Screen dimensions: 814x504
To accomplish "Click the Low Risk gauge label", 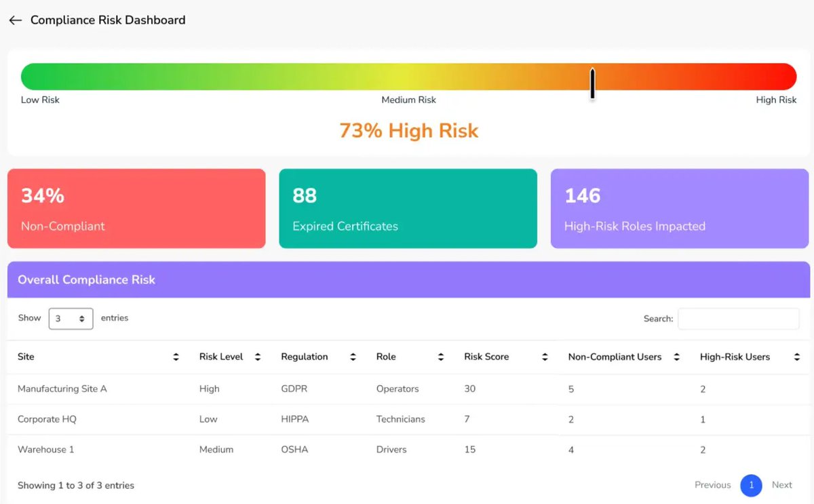I will (40, 100).
